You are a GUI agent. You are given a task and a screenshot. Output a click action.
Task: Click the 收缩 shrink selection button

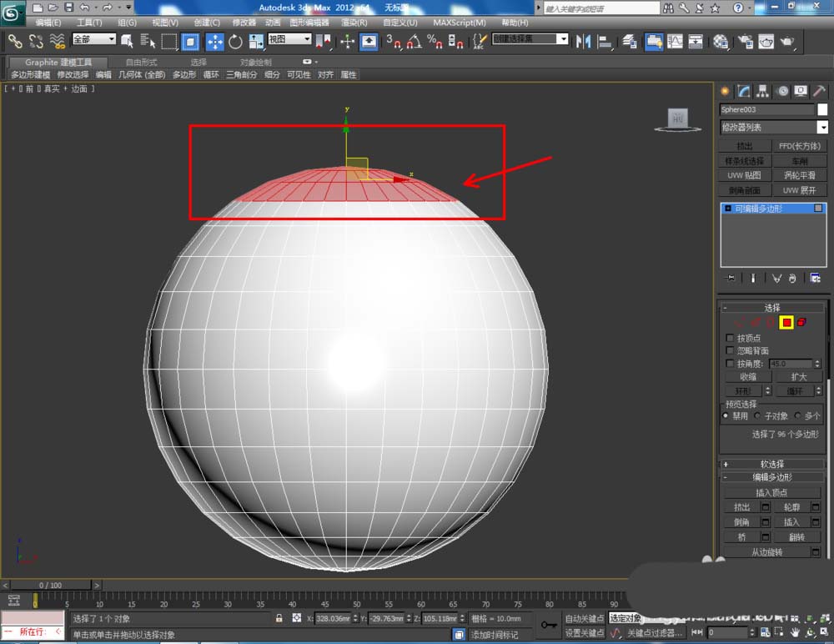click(748, 377)
